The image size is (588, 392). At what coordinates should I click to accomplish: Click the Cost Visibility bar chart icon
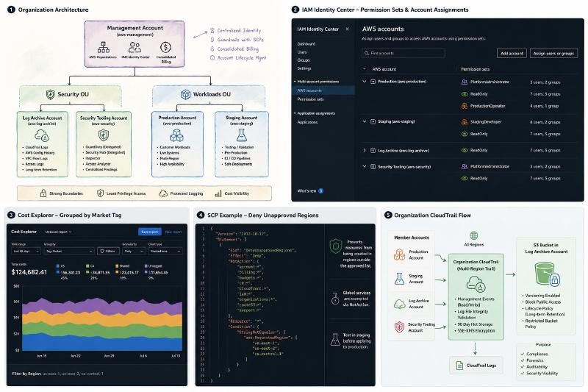click(x=218, y=193)
